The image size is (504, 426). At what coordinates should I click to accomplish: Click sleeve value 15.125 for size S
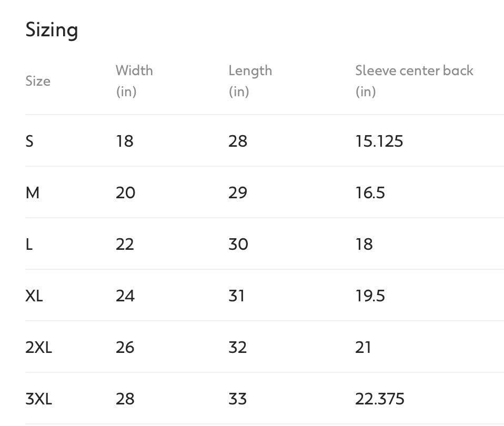coord(379,141)
